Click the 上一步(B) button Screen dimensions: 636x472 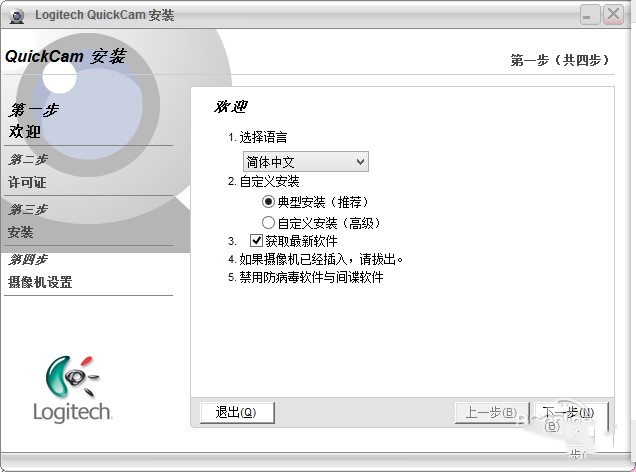pos(492,413)
